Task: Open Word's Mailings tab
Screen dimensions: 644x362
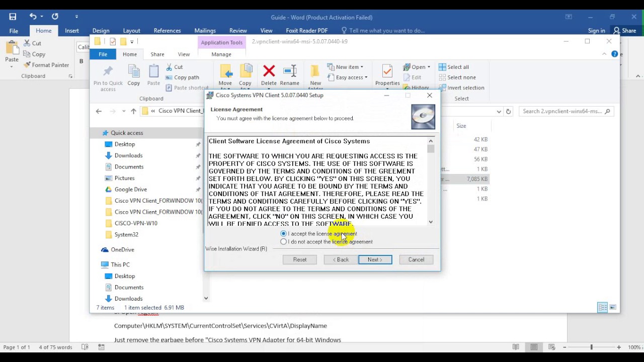Action: (x=205, y=31)
